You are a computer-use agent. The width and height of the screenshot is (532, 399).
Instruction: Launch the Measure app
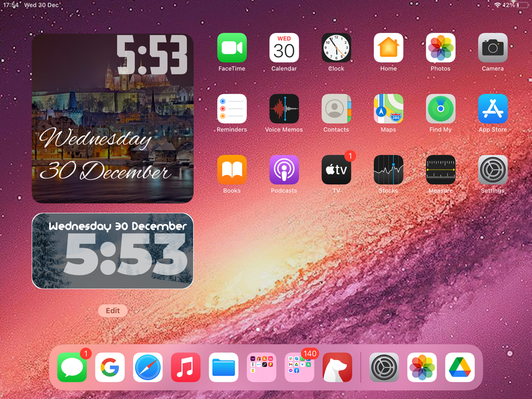(x=440, y=170)
